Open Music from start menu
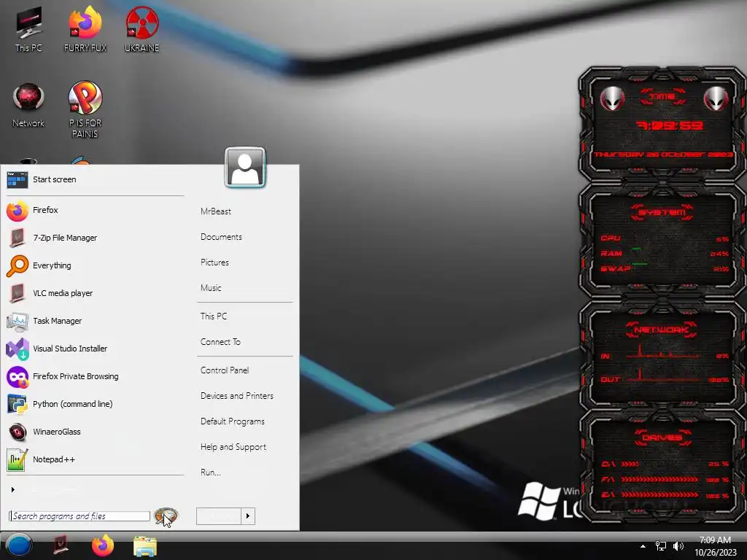This screenshot has height=560, width=747. click(x=211, y=287)
